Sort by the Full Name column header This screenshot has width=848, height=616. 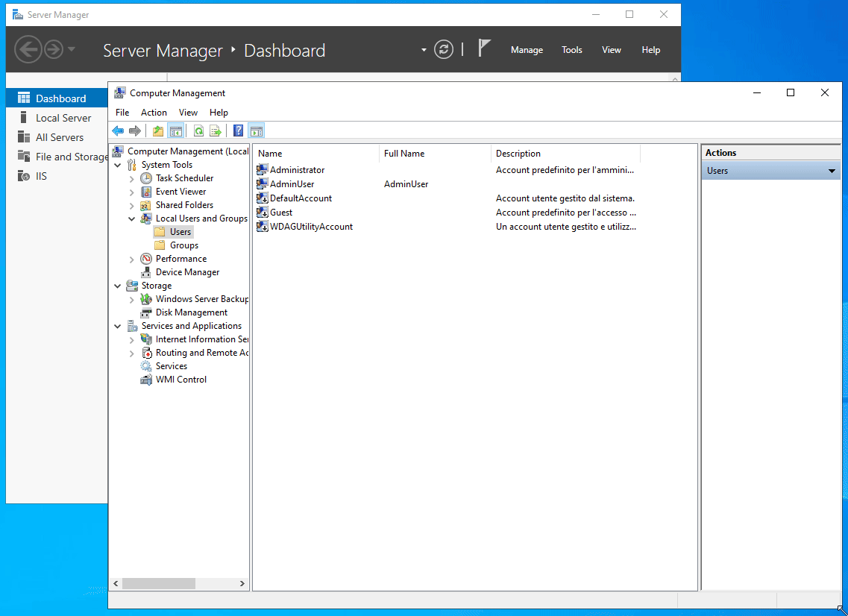point(435,154)
